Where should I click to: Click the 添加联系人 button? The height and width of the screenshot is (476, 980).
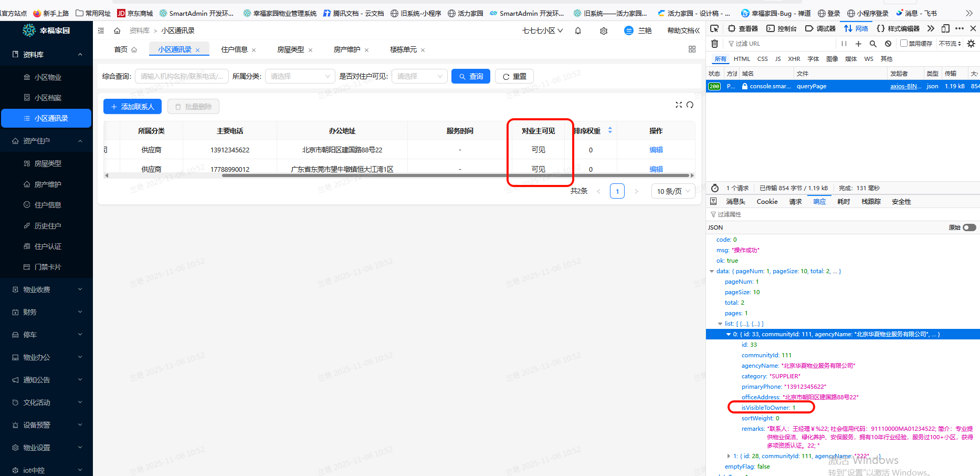[132, 106]
